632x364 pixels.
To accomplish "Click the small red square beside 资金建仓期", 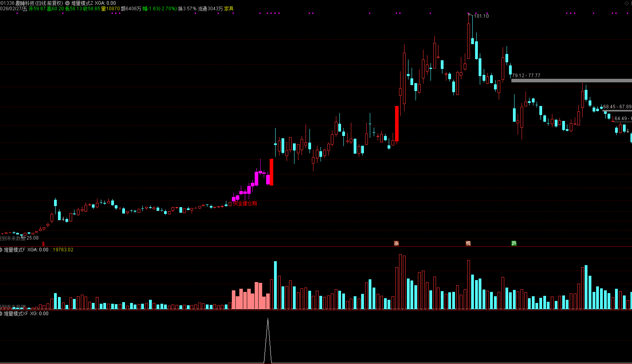I will [x=230, y=204].
